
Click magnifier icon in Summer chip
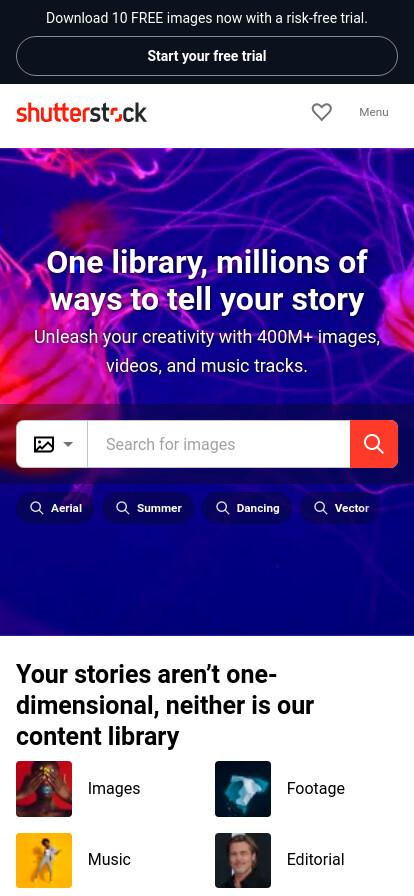122,508
